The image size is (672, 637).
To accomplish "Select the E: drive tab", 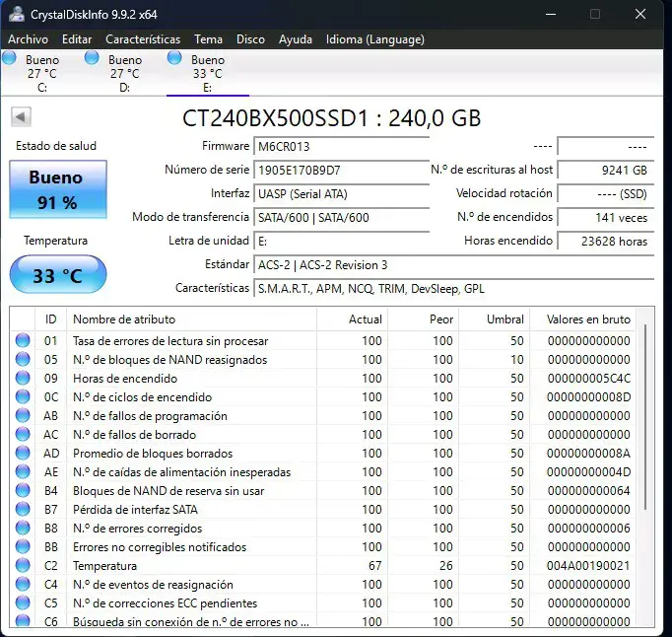I will 208,73.
